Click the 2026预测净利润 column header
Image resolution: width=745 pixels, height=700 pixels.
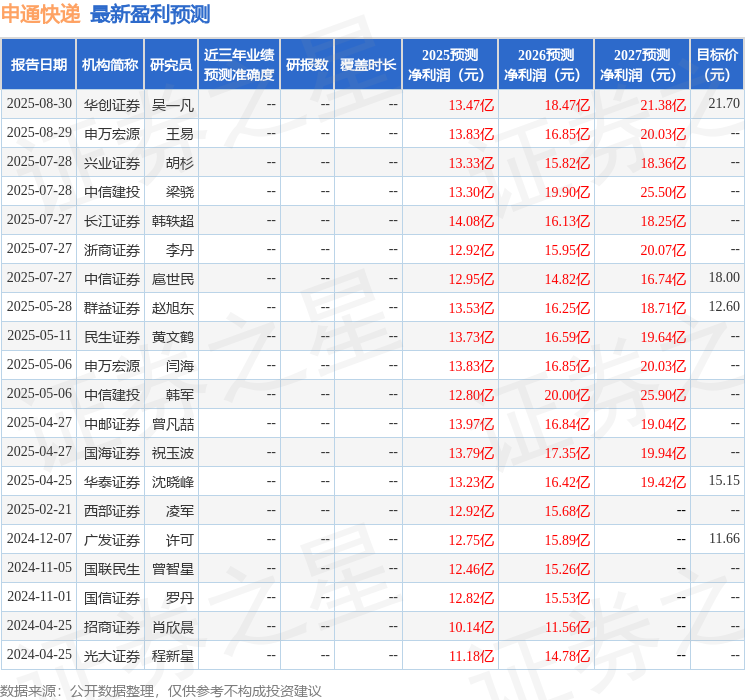pos(546,64)
